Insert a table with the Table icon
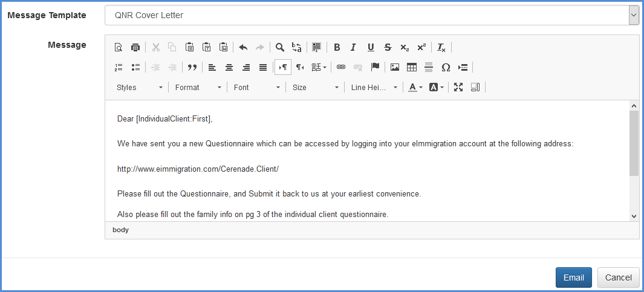644x292 pixels. 412,67
